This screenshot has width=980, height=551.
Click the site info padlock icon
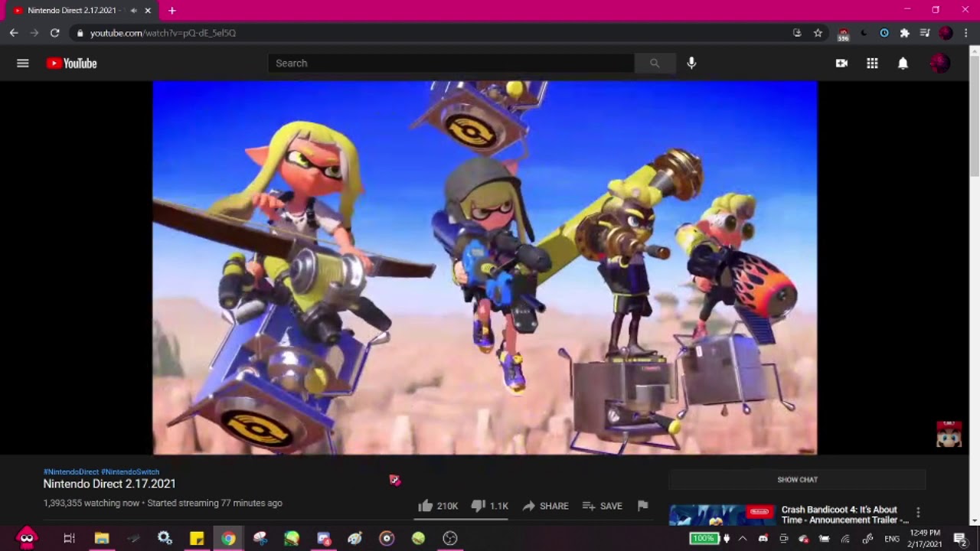(80, 33)
